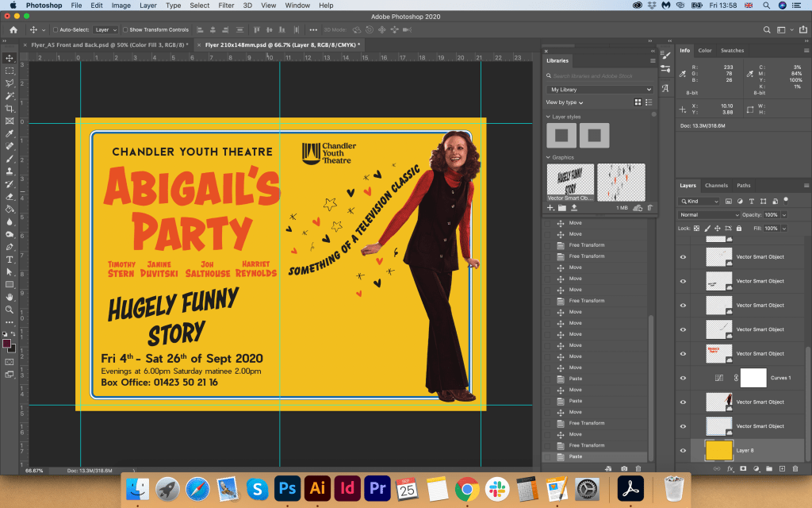Switch to the Channels tab

click(x=716, y=186)
